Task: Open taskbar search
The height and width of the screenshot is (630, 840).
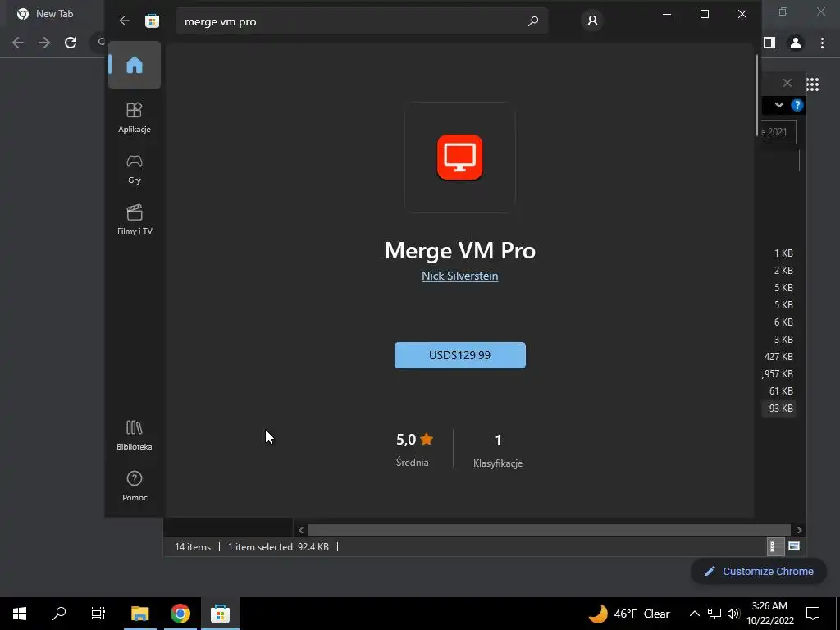Action: pos(59,614)
